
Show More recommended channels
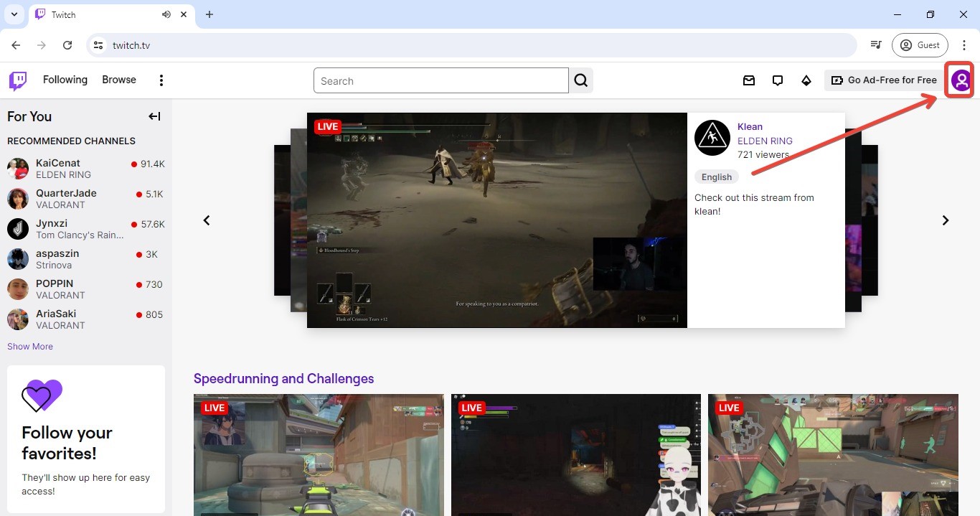coord(29,346)
